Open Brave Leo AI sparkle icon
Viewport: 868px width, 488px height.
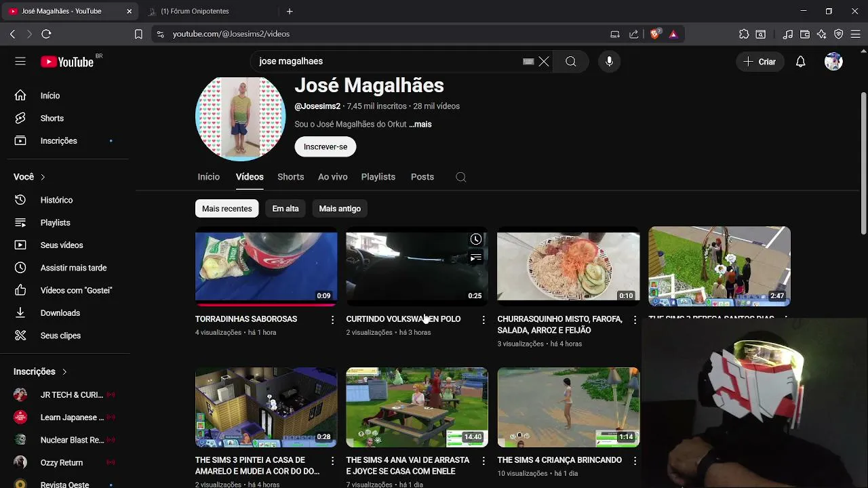point(822,34)
